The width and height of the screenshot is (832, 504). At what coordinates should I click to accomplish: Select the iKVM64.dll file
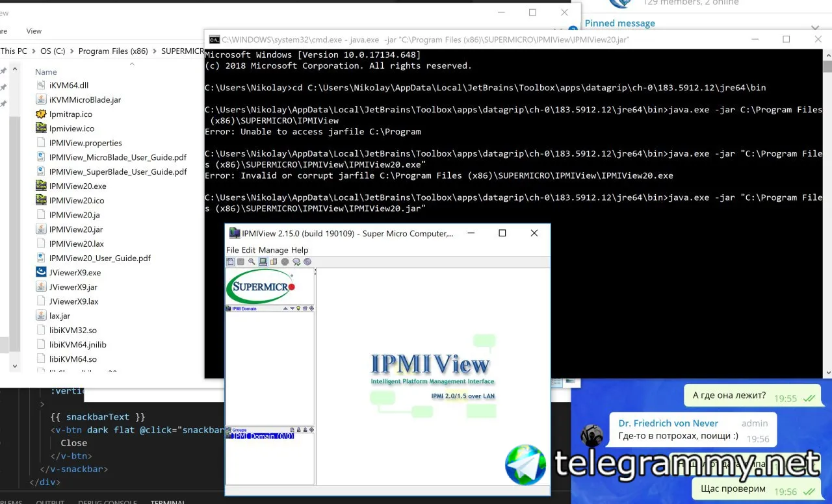coord(69,85)
